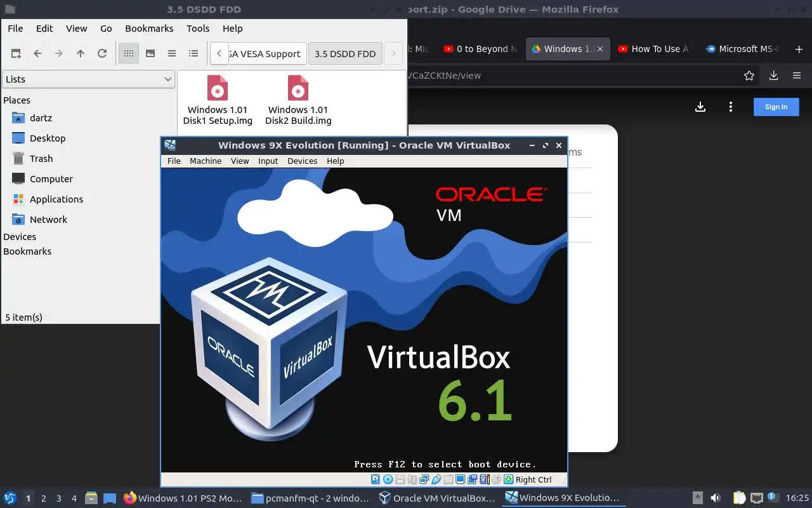Viewport: 812px width, 508px height.
Task: Open the Devices menu in VirtualBox
Action: [302, 161]
